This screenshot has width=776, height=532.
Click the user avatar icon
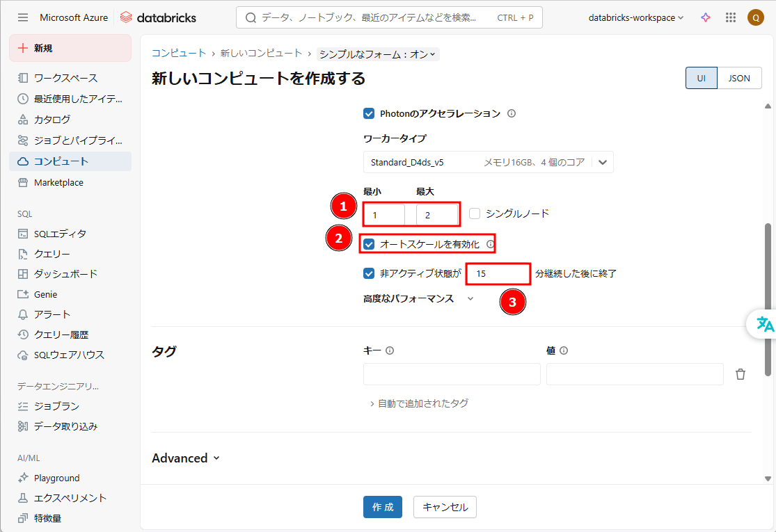point(756,17)
